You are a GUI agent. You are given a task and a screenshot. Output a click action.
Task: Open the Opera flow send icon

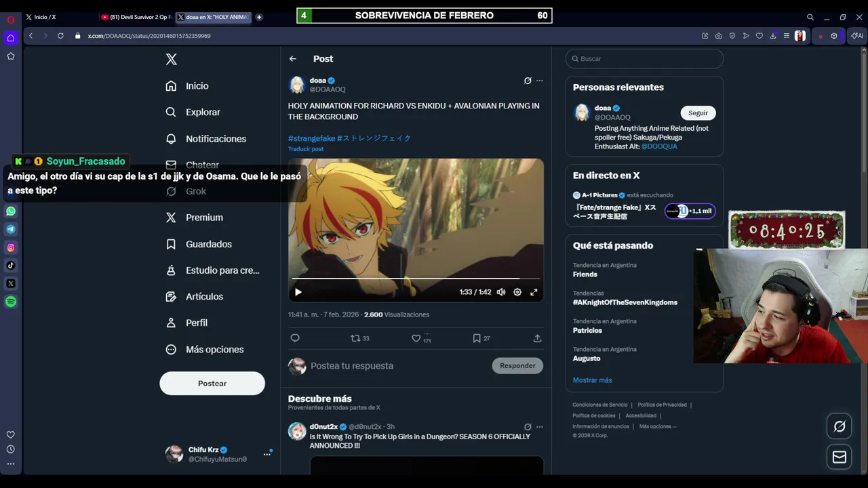pyautogui.click(x=746, y=36)
